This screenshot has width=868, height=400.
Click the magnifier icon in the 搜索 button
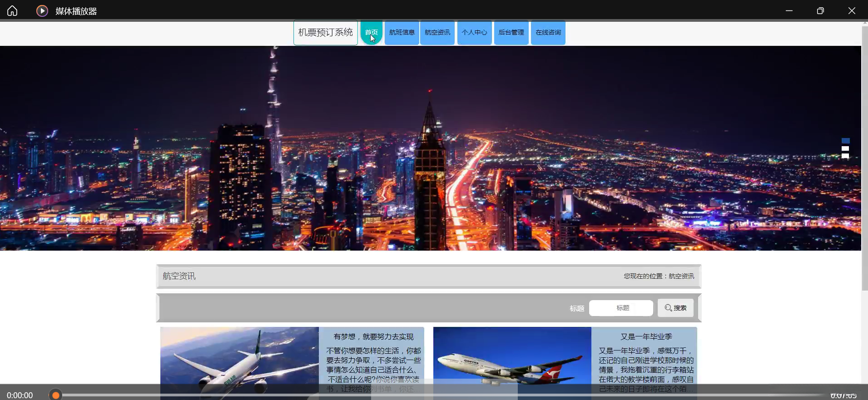coord(668,308)
